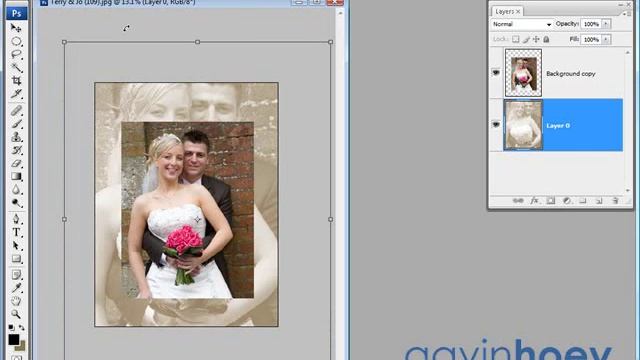Select the Eraser tool
Screen dimensions: 640x360
[x=16, y=163]
